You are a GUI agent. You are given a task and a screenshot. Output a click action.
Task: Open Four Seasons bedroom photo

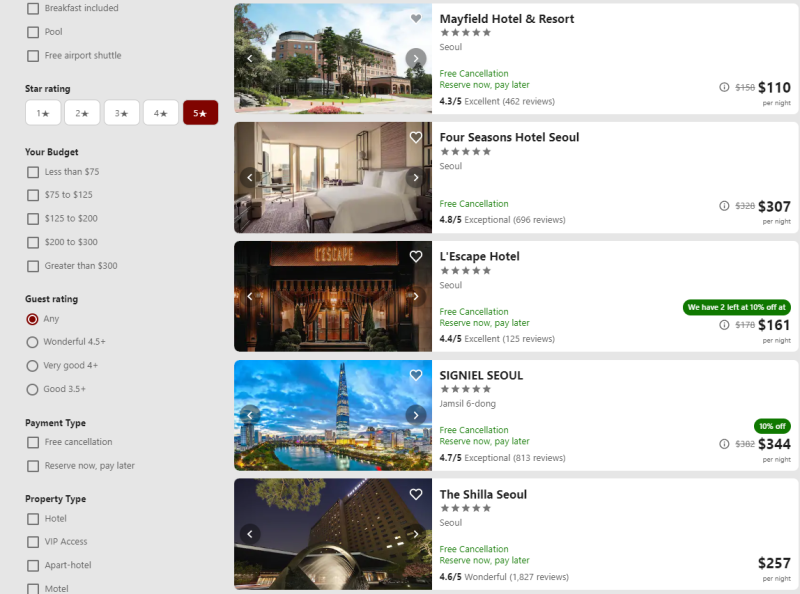coord(333,178)
